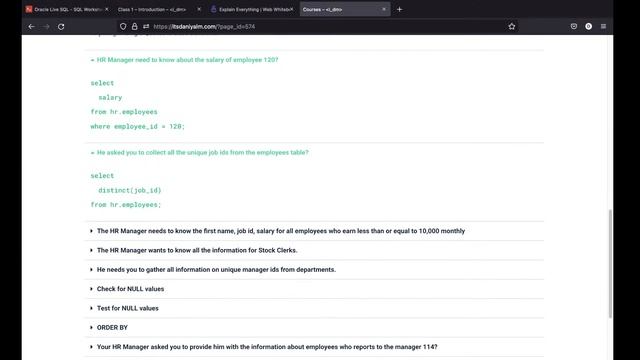Expand unique manager ids from departments question
The width and height of the screenshot is (640, 360).
(314, 269)
